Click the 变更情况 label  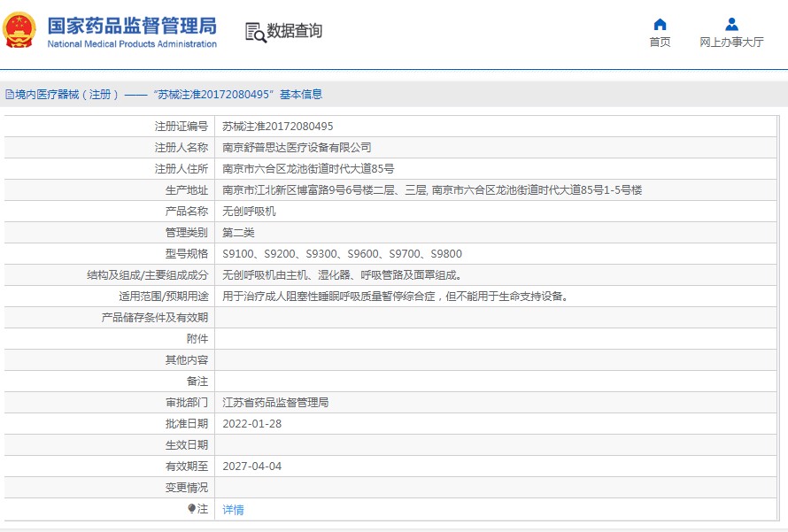(187, 488)
